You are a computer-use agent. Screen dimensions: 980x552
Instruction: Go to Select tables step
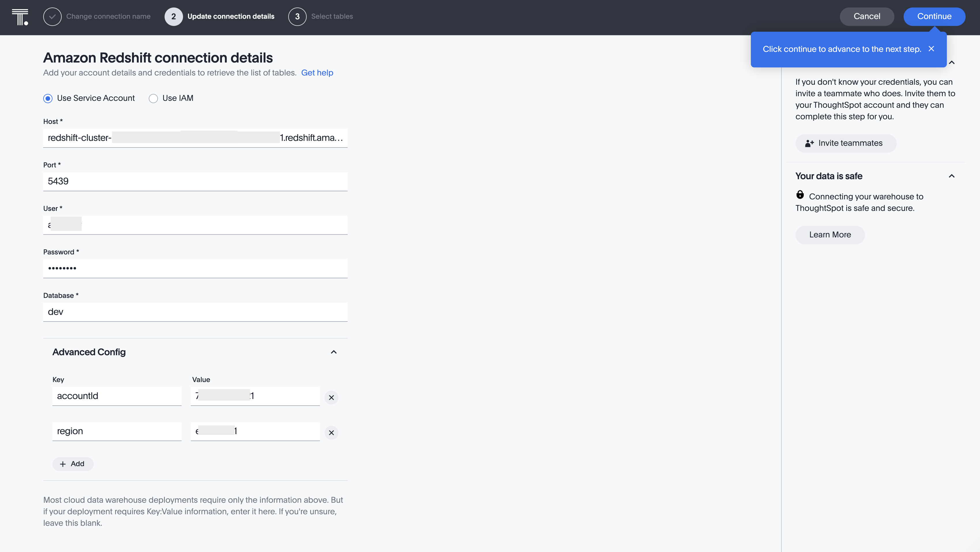(332, 16)
